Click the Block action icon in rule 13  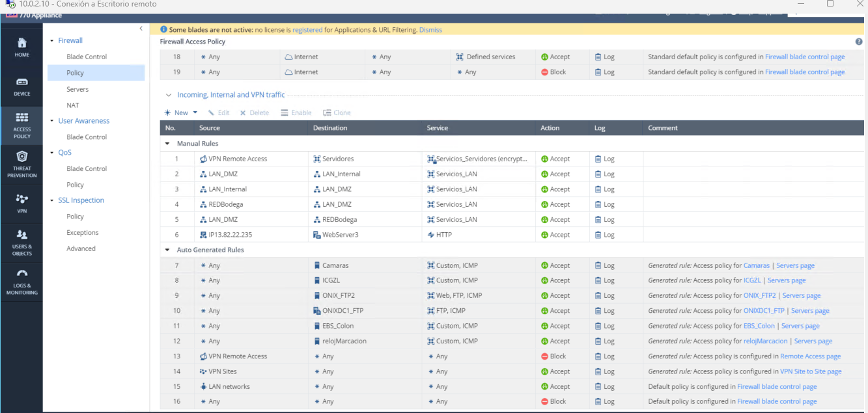pyautogui.click(x=545, y=356)
